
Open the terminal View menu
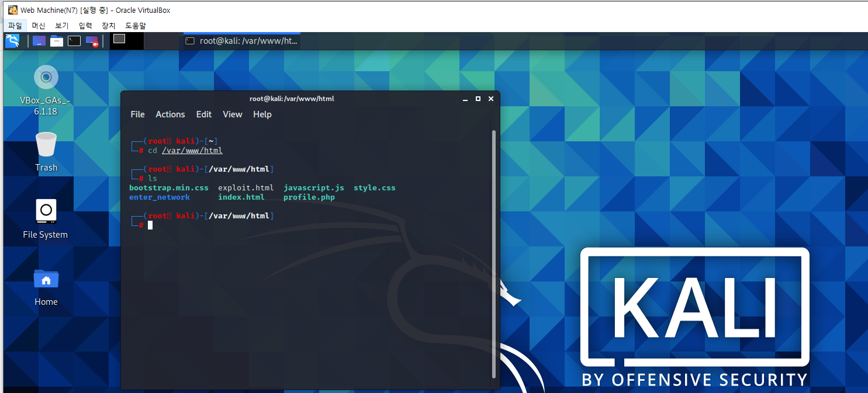[232, 114]
